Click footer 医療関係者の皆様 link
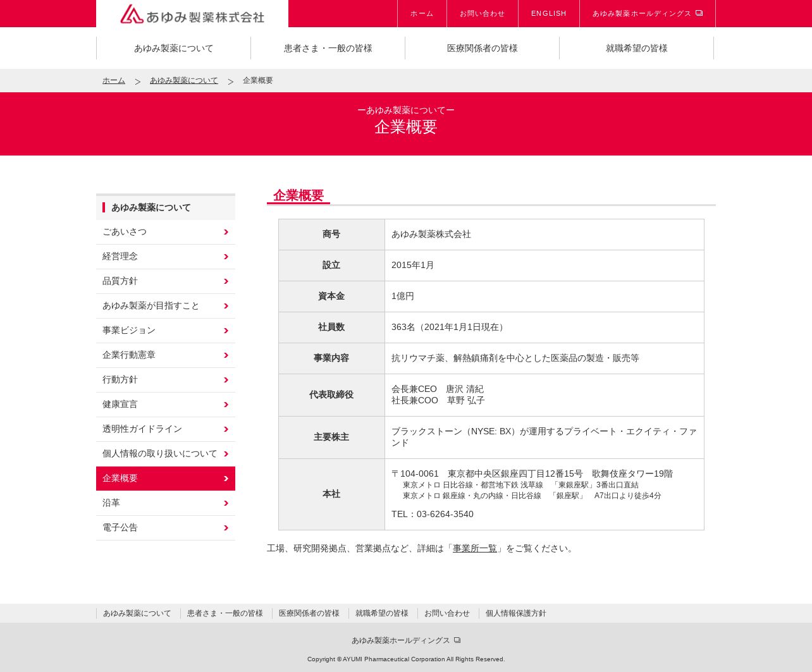The image size is (812, 672). click(x=309, y=613)
